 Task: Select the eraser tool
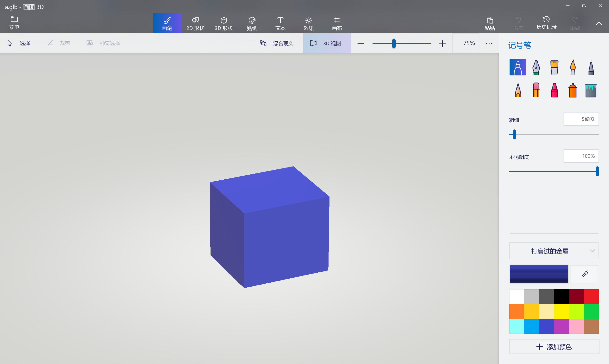pos(536,90)
